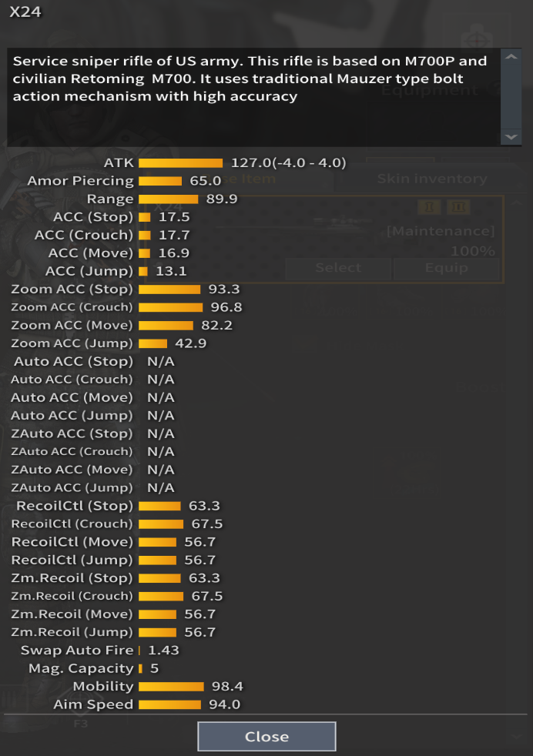Screen dimensions: 533x756
Task: Select the slot II icon on the X24 card
Action: pos(458,207)
